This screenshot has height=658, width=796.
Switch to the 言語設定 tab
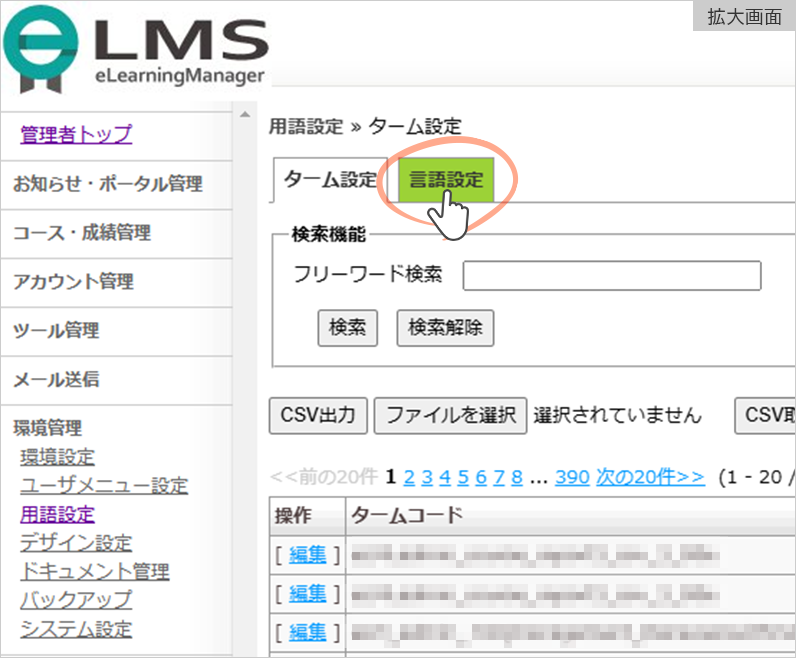coord(446,180)
